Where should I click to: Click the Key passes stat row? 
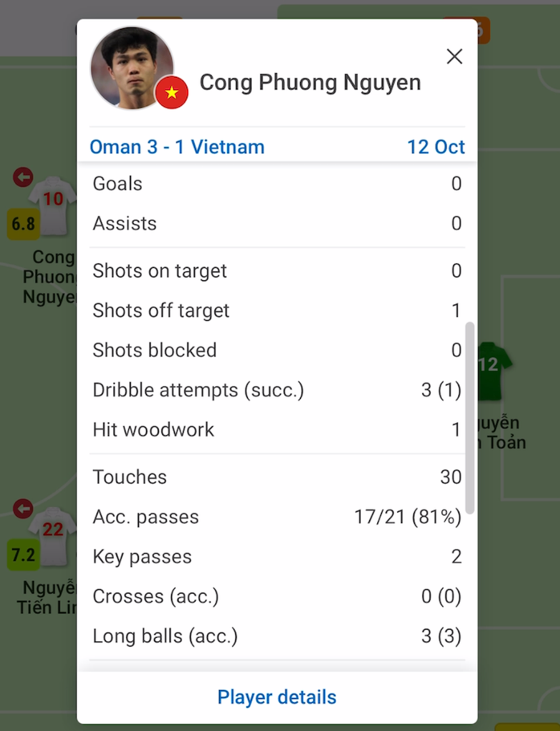[277, 556]
